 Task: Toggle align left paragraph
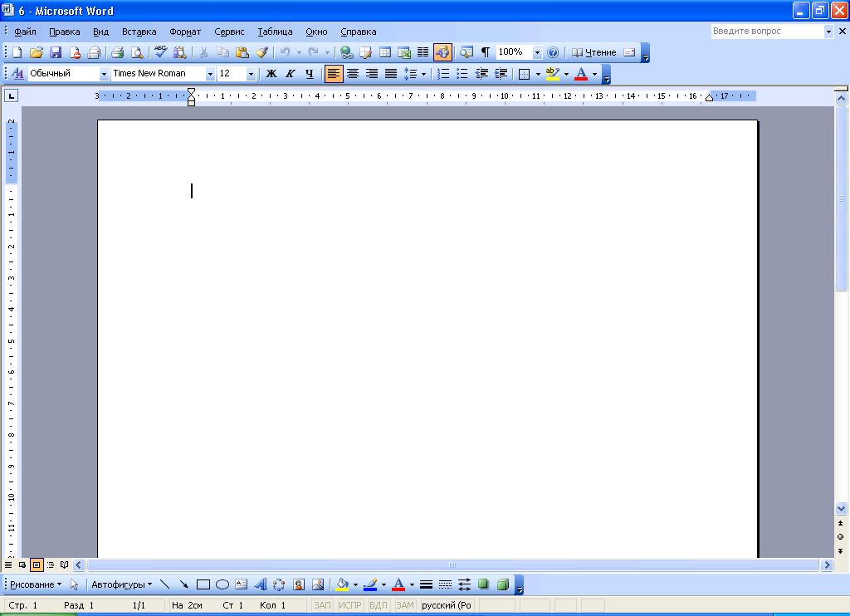tap(334, 74)
